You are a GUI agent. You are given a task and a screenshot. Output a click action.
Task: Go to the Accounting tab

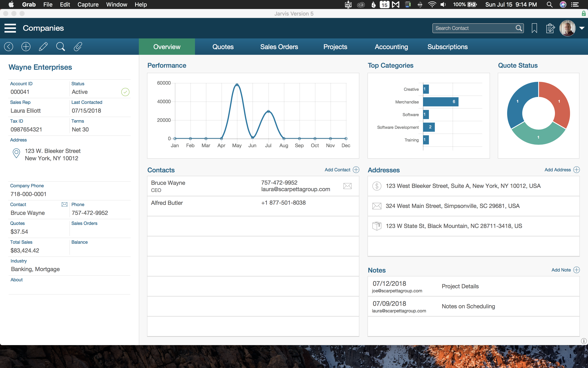tap(391, 47)
